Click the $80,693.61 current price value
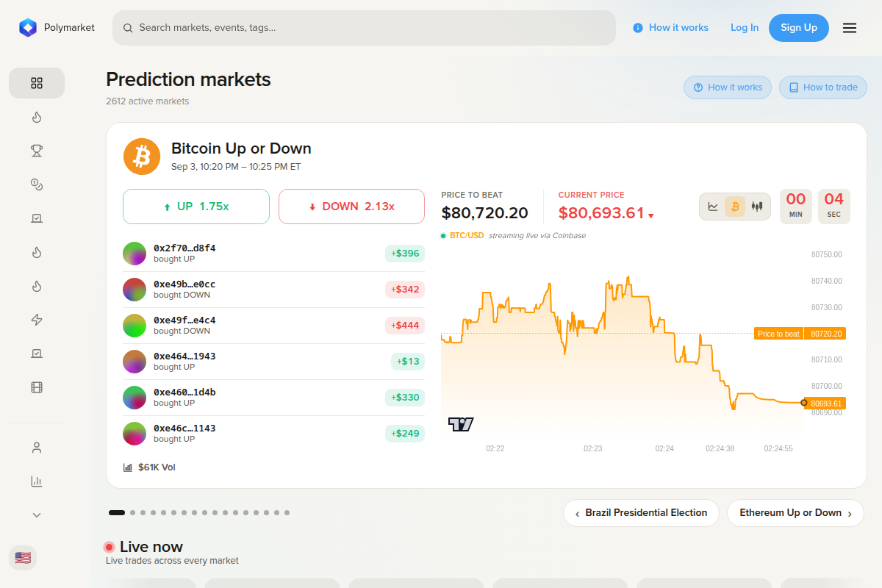The image size is (882, 588). pyautogui.click(x=601, y=213)
